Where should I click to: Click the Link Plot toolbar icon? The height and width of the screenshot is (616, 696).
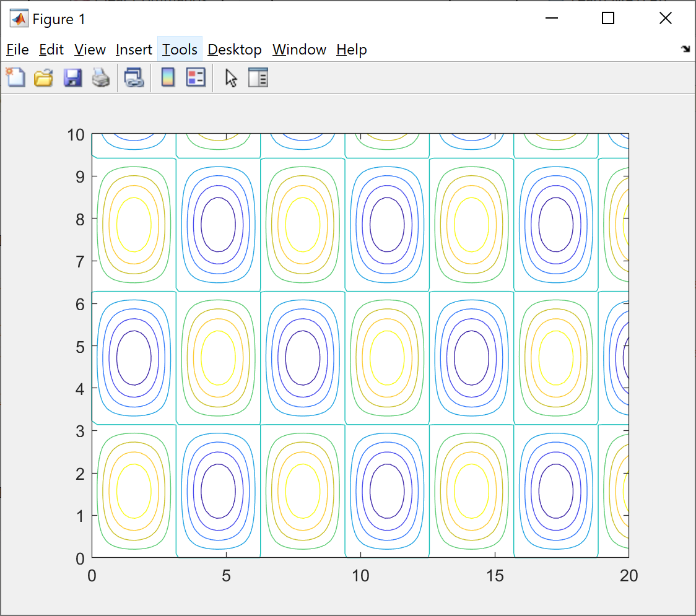pos(134,78)
